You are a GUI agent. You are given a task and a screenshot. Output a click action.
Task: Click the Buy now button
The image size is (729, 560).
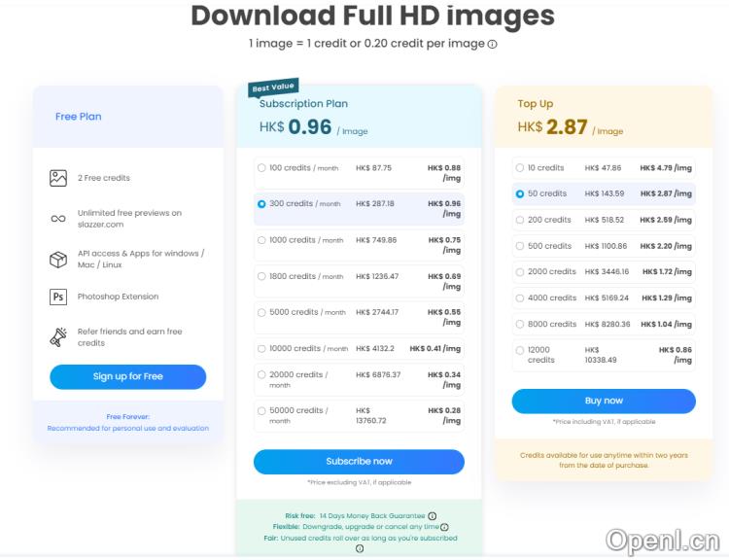604,401
